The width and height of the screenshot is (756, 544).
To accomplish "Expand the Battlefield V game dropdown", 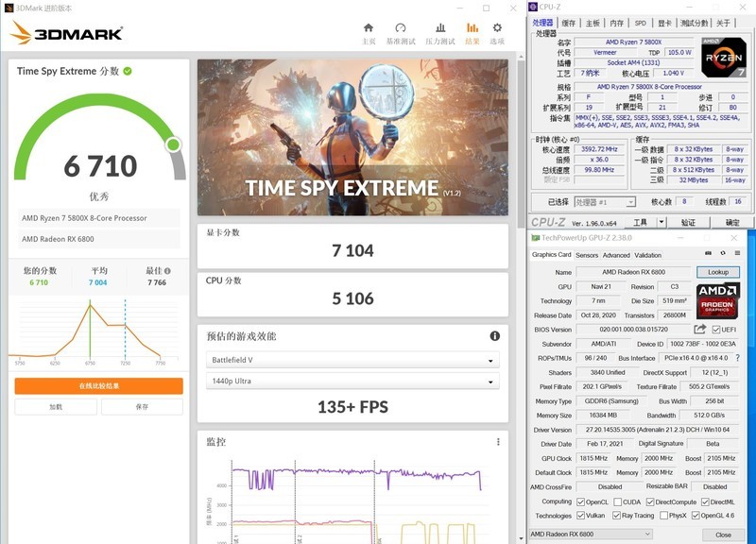I will click(x=352, y=361).
